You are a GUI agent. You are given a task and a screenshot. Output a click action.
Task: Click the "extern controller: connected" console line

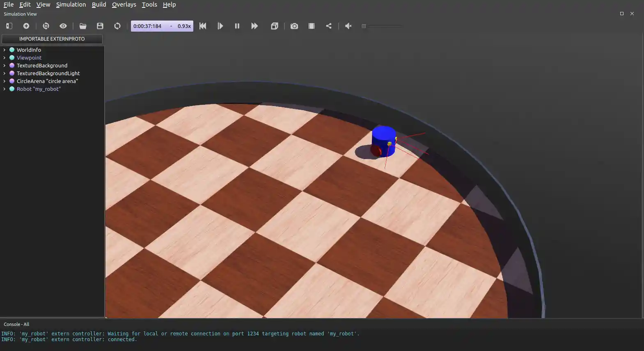coord(69,339)
